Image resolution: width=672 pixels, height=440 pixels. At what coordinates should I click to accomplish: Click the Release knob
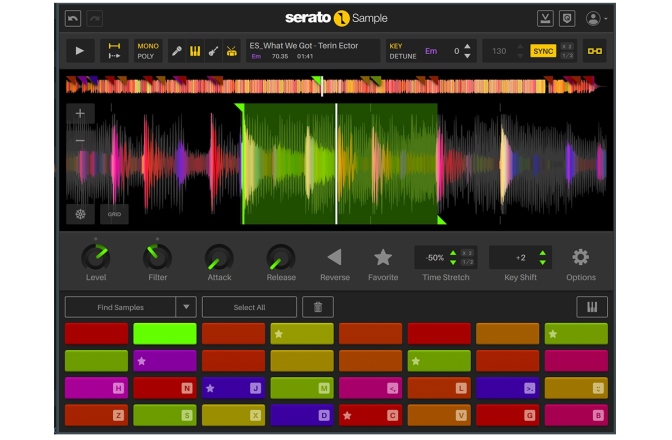(281, 257)
